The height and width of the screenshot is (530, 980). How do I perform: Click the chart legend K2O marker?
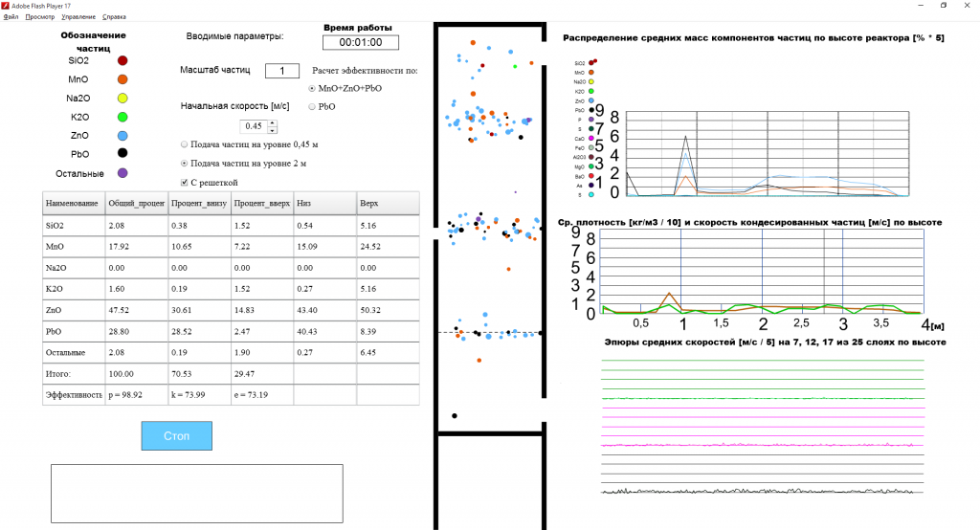coord(591,91)
